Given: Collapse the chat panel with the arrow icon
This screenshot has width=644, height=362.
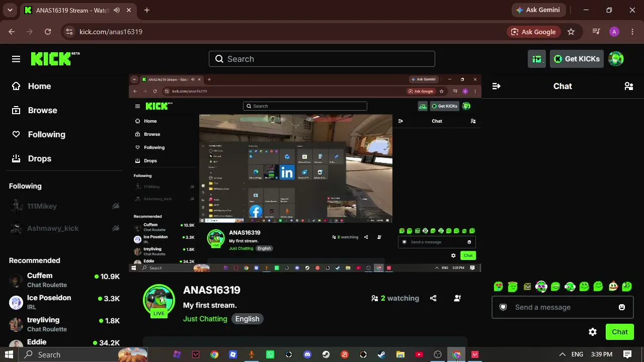Looking at the screenshot, I should pos(496,86).
